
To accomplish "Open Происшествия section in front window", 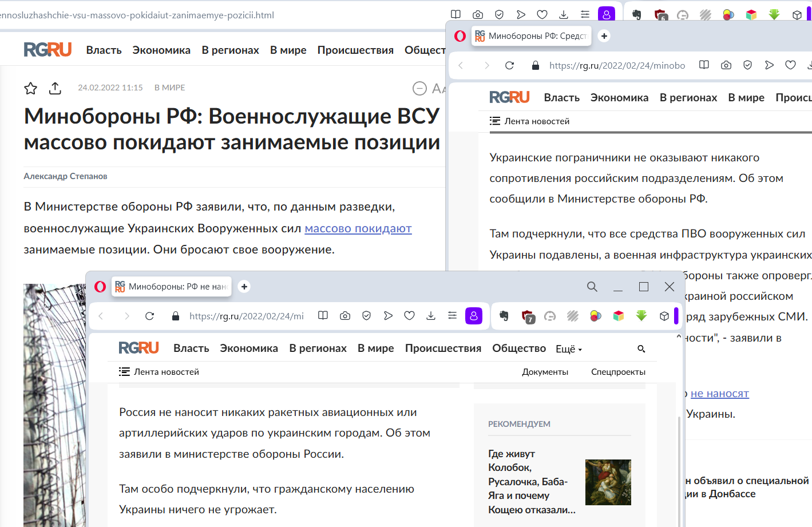I will tap(443, 348).
